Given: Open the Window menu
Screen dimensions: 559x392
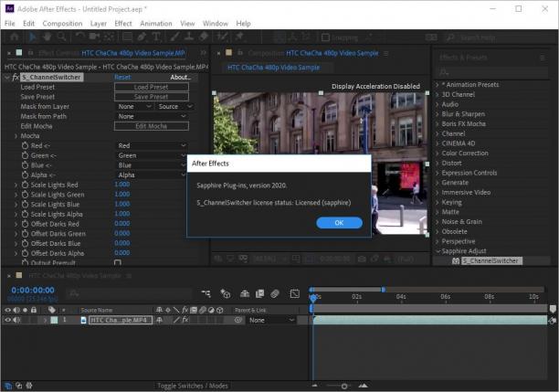Looking at the screenshot, I should click(216, 24).
